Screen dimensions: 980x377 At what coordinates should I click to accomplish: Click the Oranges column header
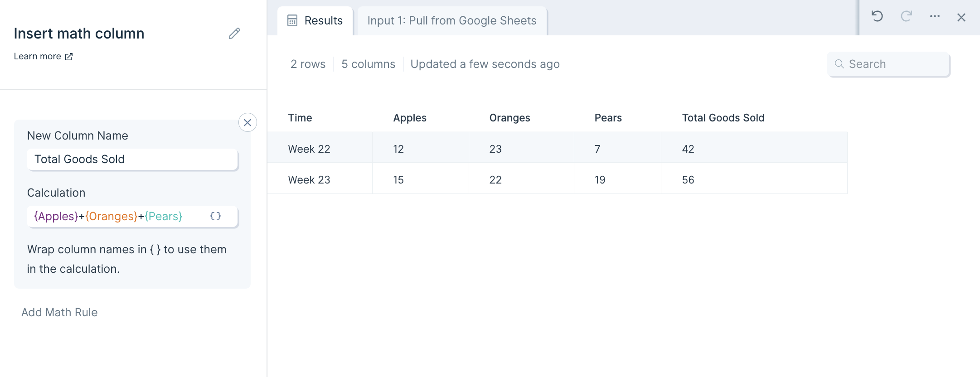pos(509,118)
